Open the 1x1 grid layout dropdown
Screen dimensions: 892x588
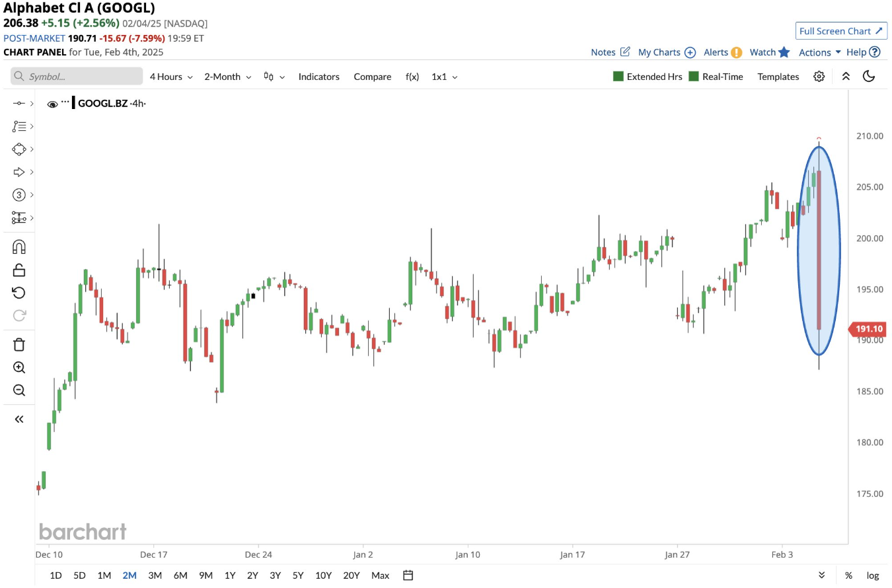(445, 77)
